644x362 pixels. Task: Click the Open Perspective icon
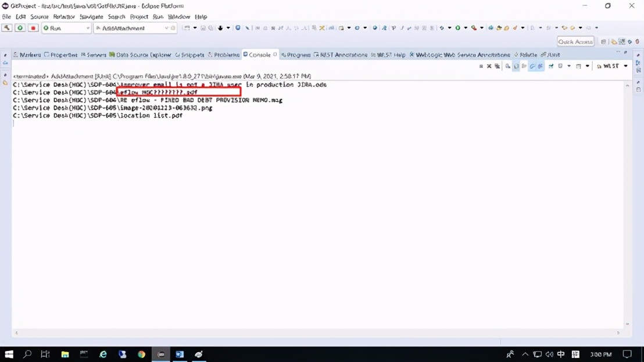pos(603,41)
